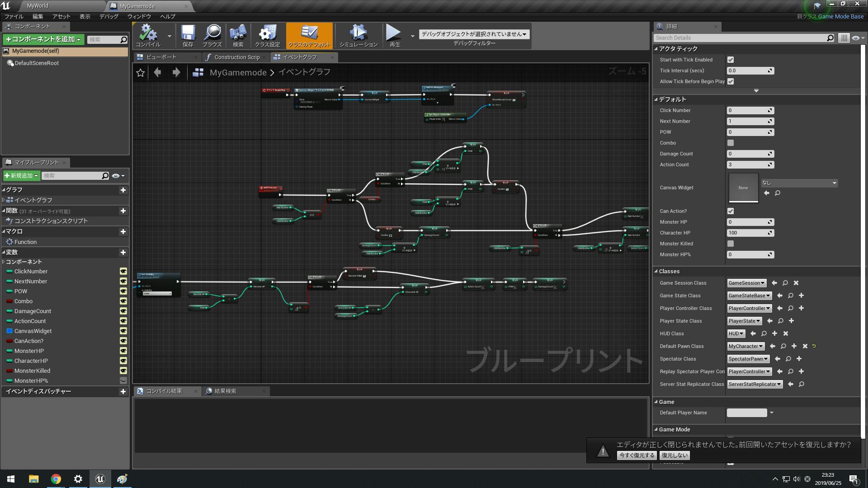Click the 今すぐ復元する restore button

(x=637, y=455)
